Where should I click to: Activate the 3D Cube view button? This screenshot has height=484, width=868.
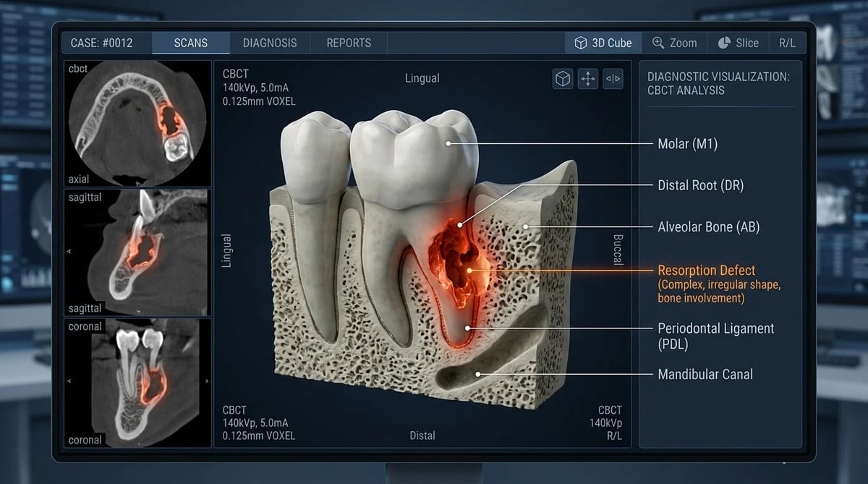603,43
